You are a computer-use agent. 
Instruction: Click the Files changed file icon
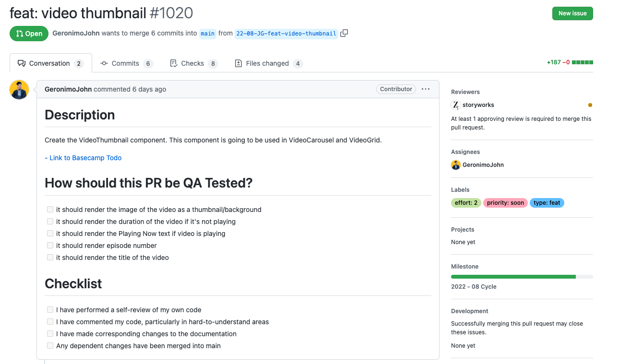238,63
